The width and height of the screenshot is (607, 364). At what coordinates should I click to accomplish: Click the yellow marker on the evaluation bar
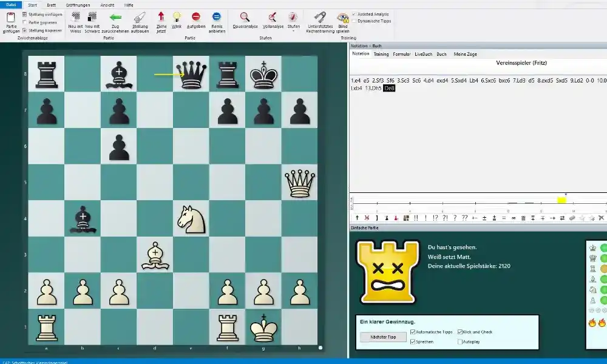point(561,198)
